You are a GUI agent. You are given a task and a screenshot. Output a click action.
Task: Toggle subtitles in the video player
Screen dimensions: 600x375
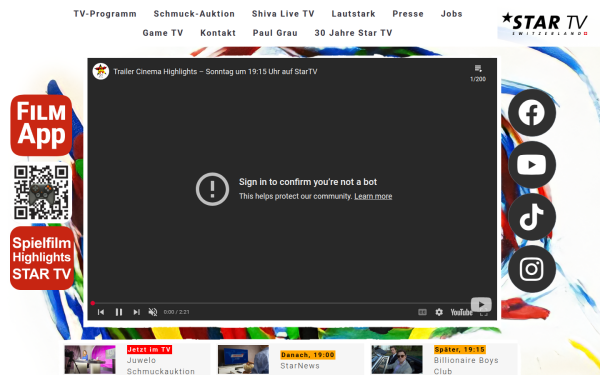coord(422,312)
